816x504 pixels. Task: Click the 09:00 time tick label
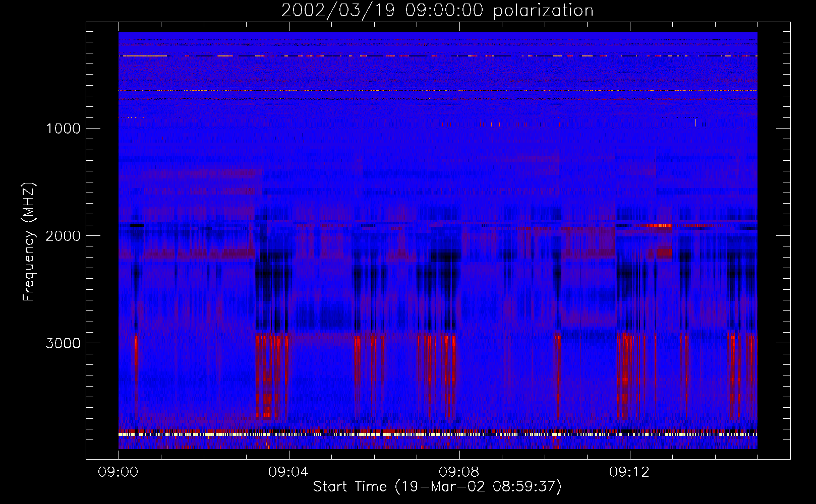point(118,472)
